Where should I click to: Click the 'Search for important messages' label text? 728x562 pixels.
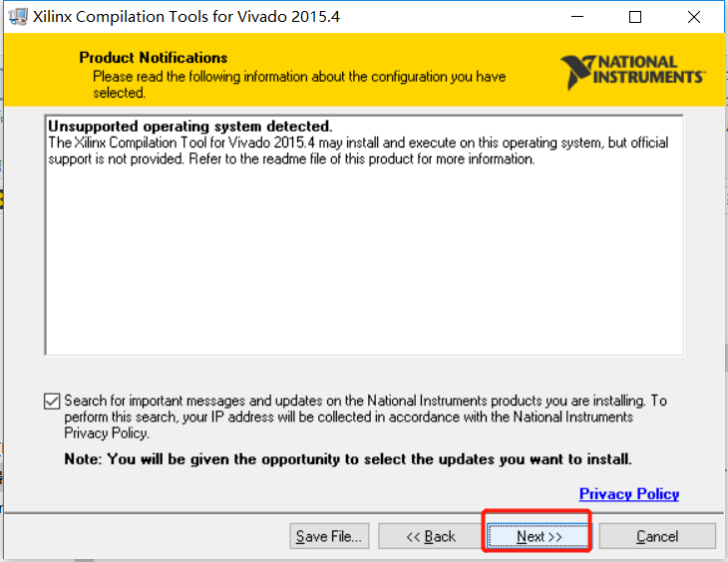(365, 417)
